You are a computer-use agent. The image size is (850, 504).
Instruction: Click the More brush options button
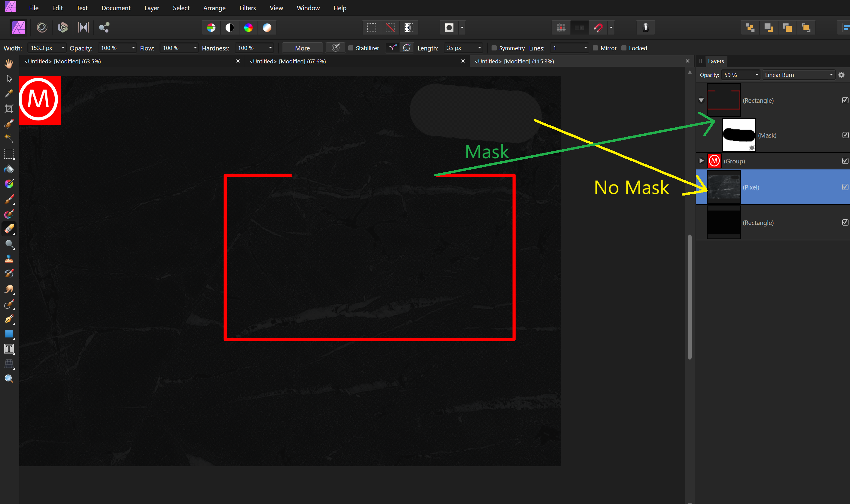click(x=302, y=48)
